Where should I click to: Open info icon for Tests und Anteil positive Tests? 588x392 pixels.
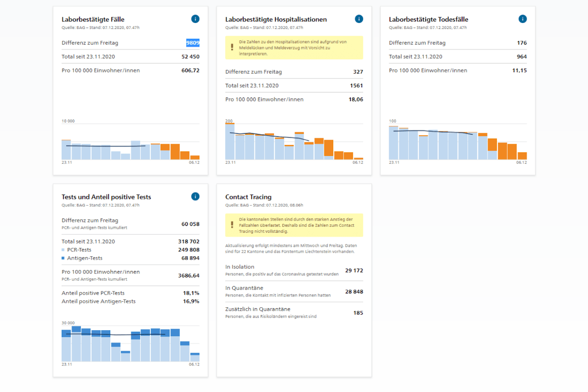tap(195, 196)
